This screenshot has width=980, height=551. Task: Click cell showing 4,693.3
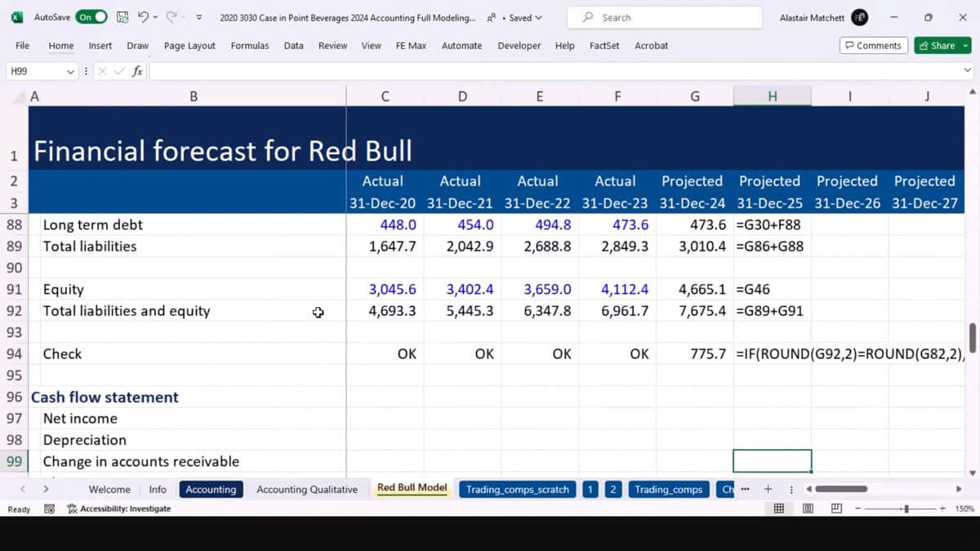385,311
